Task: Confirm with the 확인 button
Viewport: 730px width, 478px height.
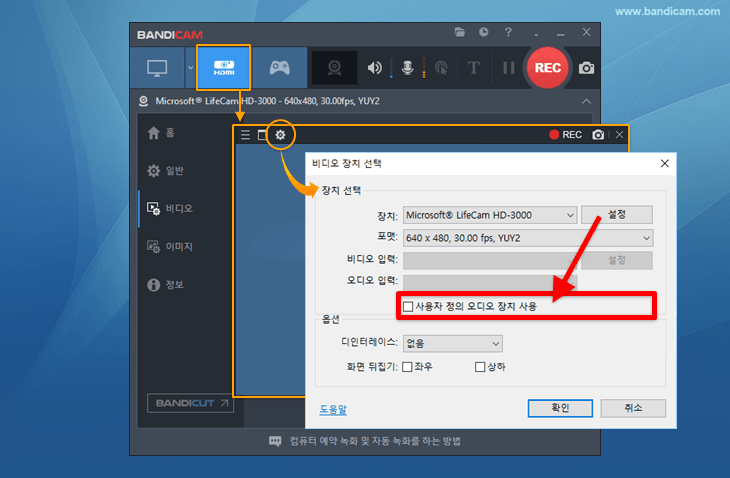Action: (x=560, y=408)
